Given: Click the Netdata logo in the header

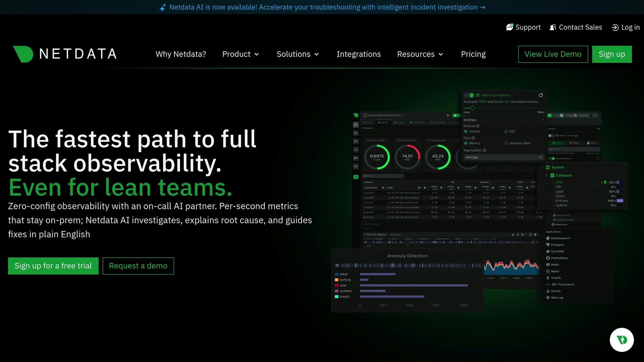Looking at the screenshot, I should click(x=64, y=54).
